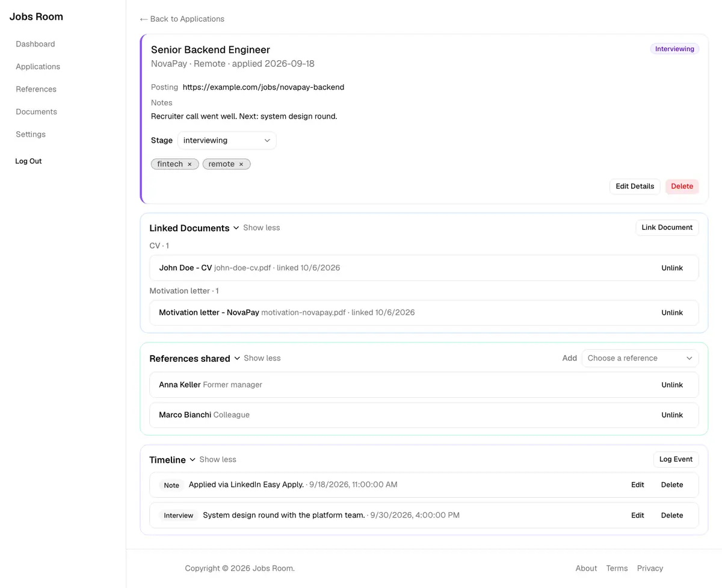Remove the remote tag with its x
Viewport: 722px width, 588px height.
tap(241, 164)
